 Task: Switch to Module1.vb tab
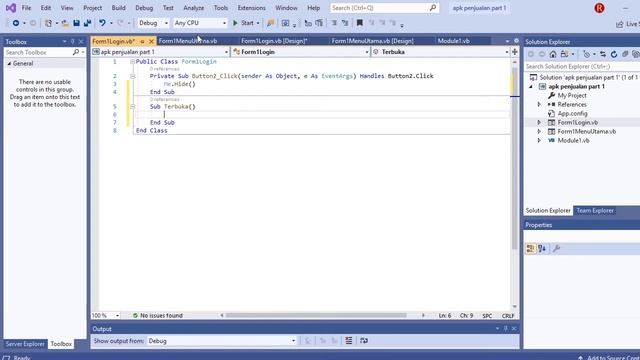453,41
